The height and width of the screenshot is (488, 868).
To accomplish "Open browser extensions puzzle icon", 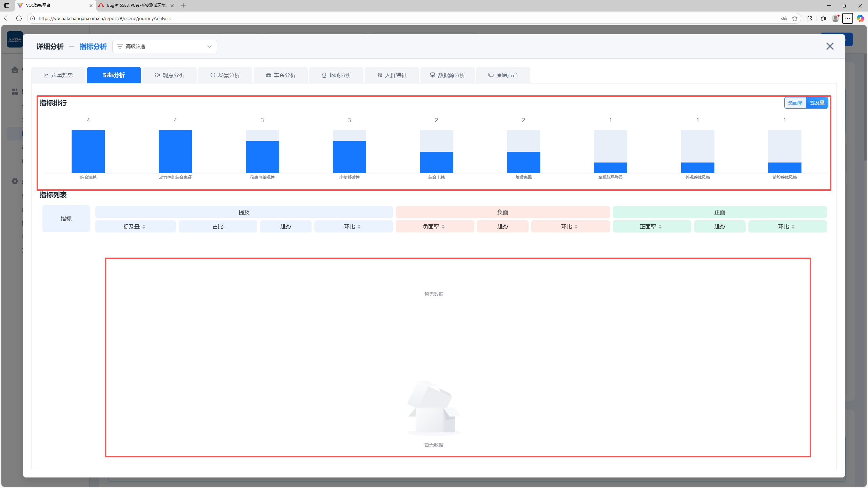I will coord(809,18).
